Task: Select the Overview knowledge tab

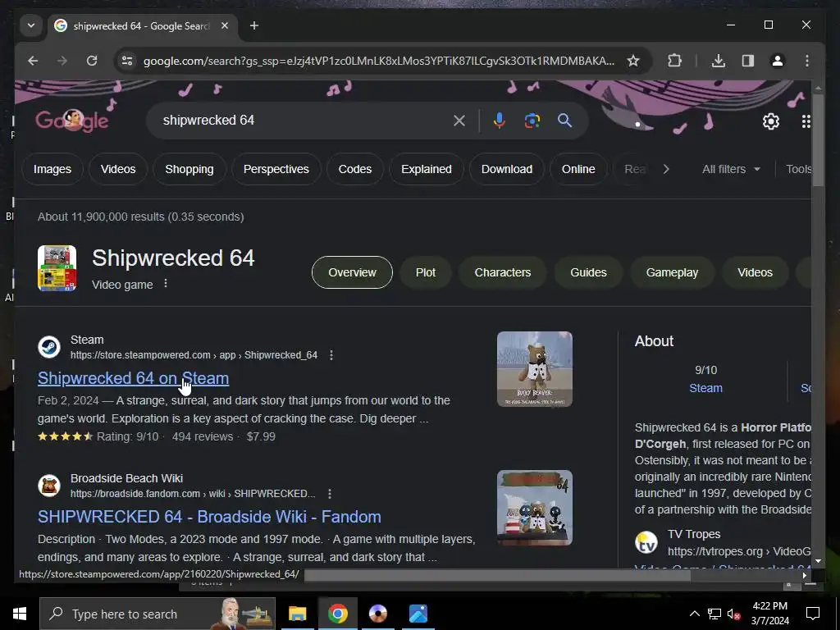Action: tap(352, 272)
